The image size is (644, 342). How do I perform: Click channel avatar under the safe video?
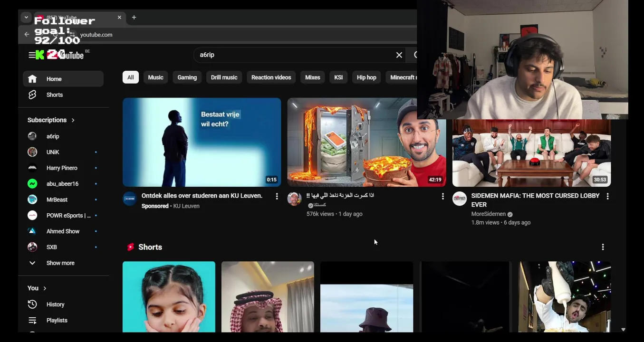295,199
